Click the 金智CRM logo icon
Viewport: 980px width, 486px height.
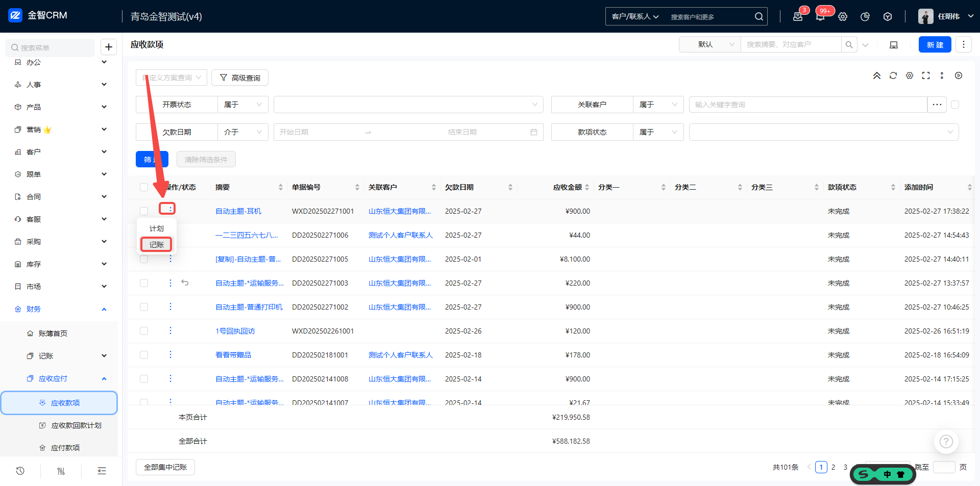click(15, 15)
